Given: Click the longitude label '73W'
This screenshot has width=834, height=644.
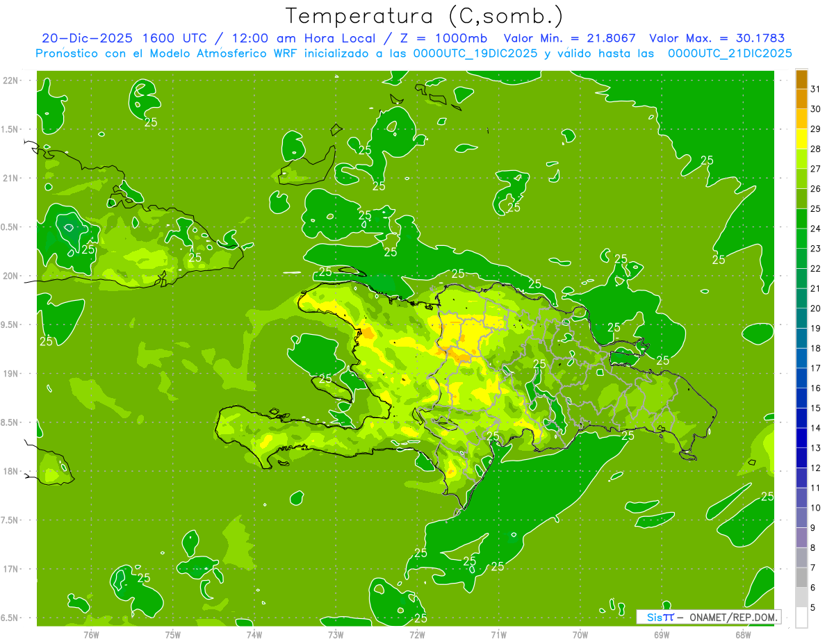Looking at the screenshot, I should [x=336, y=635].
